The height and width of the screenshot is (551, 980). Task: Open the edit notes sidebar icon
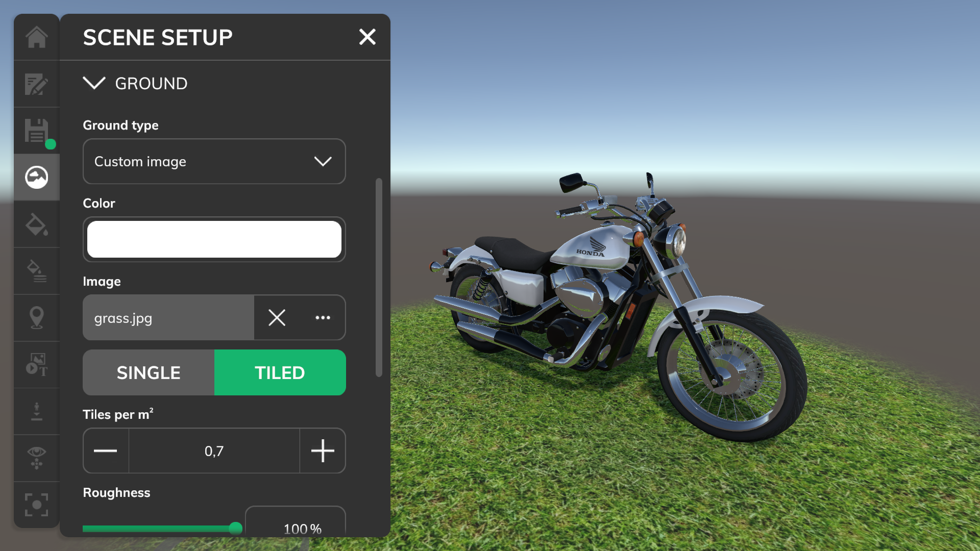37,84
